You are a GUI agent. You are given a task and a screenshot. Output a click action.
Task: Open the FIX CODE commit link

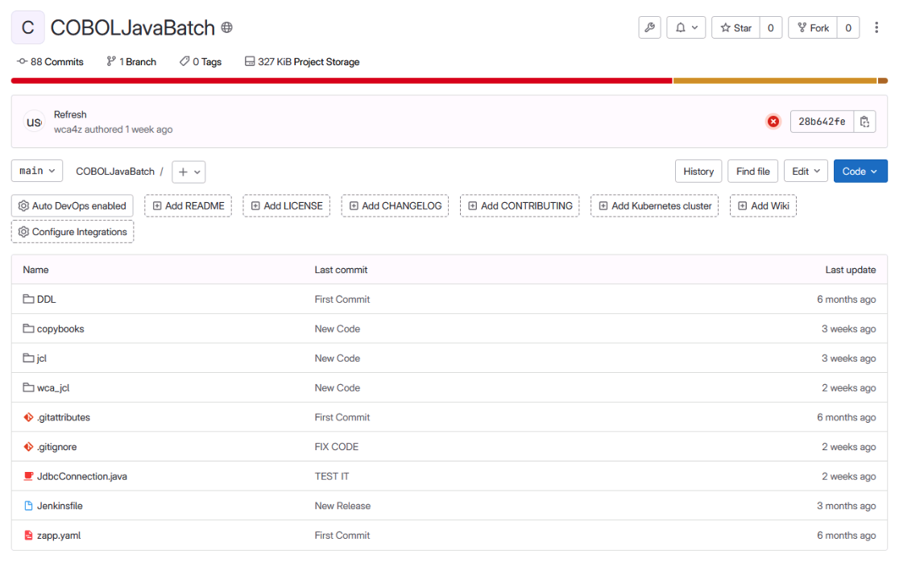[x=337, y=447]
